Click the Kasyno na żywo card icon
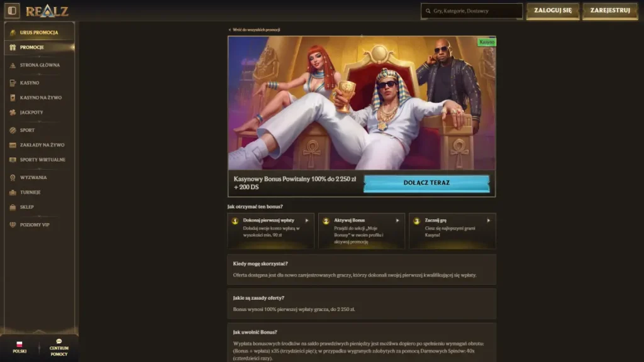Image resolution: width=644 pixels, height=362 pixels. tap(13, 97)
